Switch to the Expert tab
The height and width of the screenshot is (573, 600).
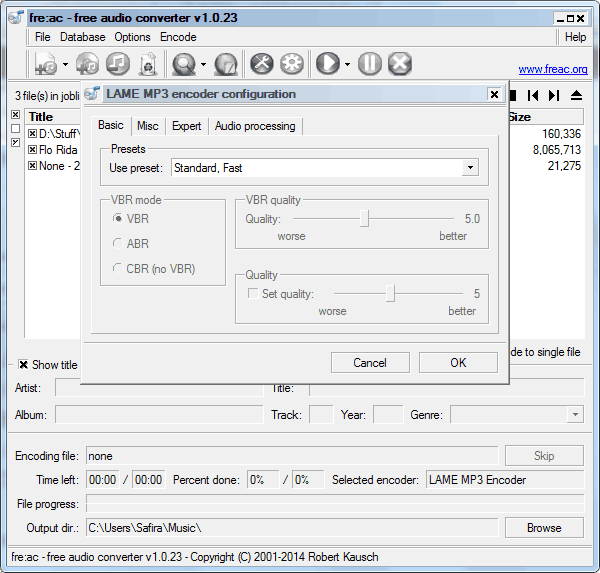pyautogui.click(x=186, y=126)
